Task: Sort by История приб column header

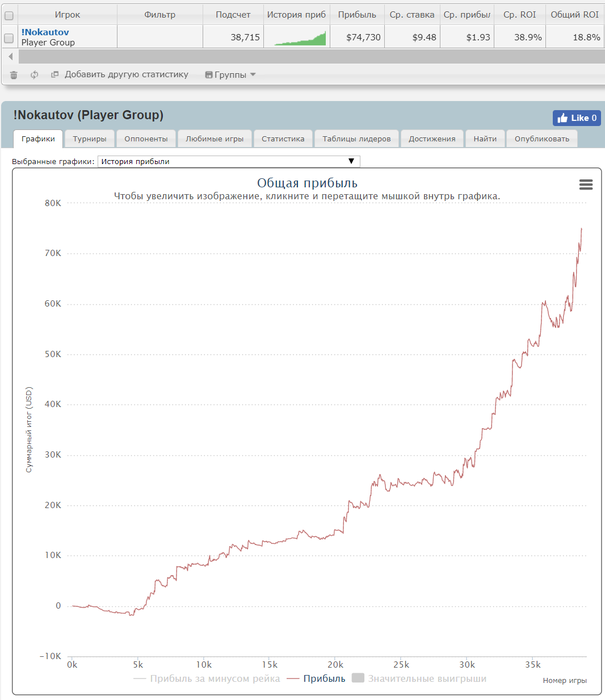Action: (296, 15)
